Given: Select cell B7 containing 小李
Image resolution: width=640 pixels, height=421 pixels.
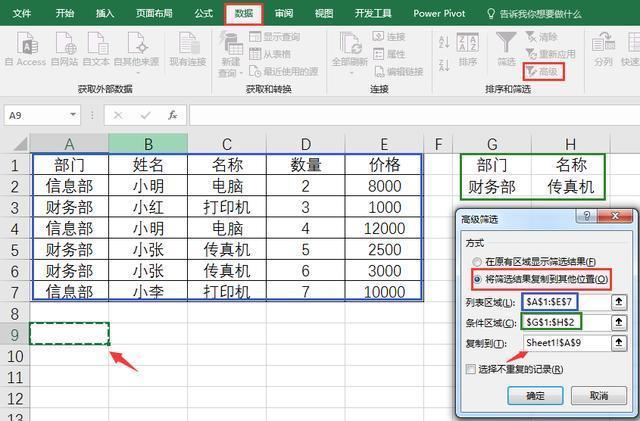Looking at the screenshot, I should click(x=148, y=291).
